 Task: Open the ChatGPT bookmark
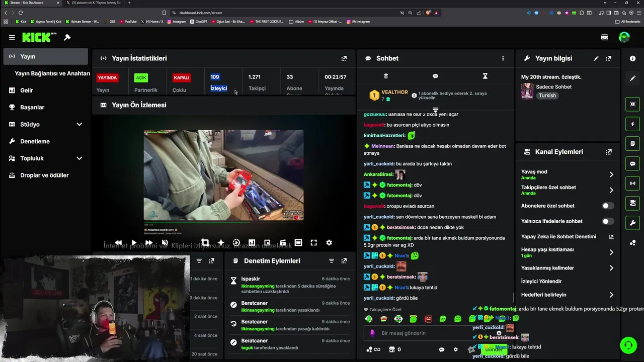point(198,22)
